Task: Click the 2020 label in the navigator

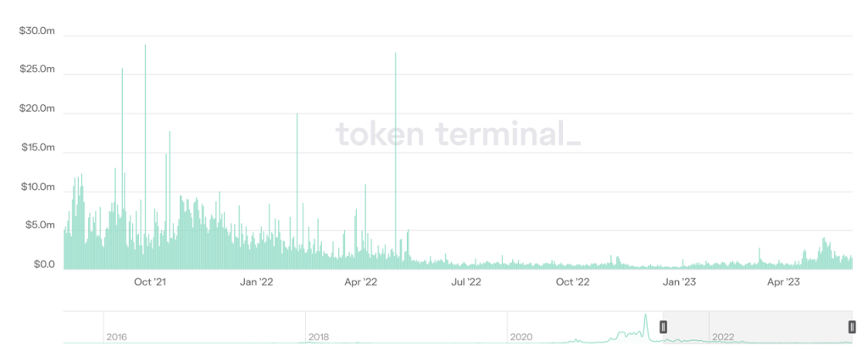Action: (x=520, y=337)
